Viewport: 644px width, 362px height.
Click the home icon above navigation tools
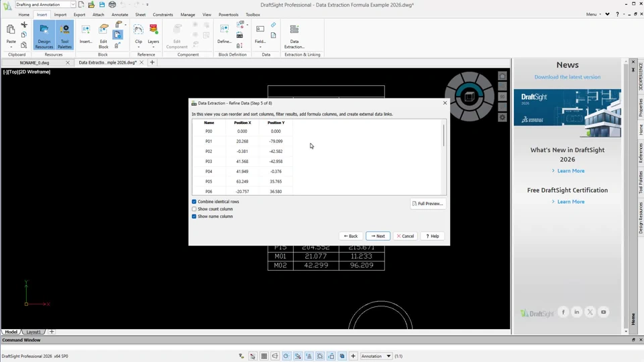tap(502, 76)
